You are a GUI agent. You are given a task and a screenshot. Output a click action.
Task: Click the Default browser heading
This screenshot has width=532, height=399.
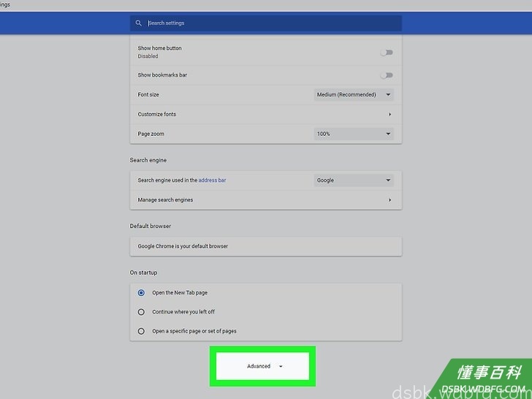pos(151,226)
